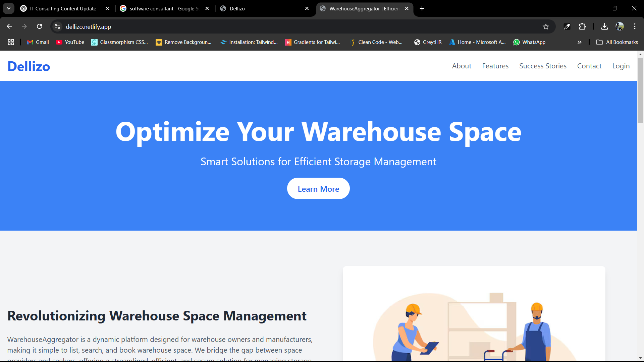
Task: Open Gmail from the bookmarks bar
Action: [37, 42]
